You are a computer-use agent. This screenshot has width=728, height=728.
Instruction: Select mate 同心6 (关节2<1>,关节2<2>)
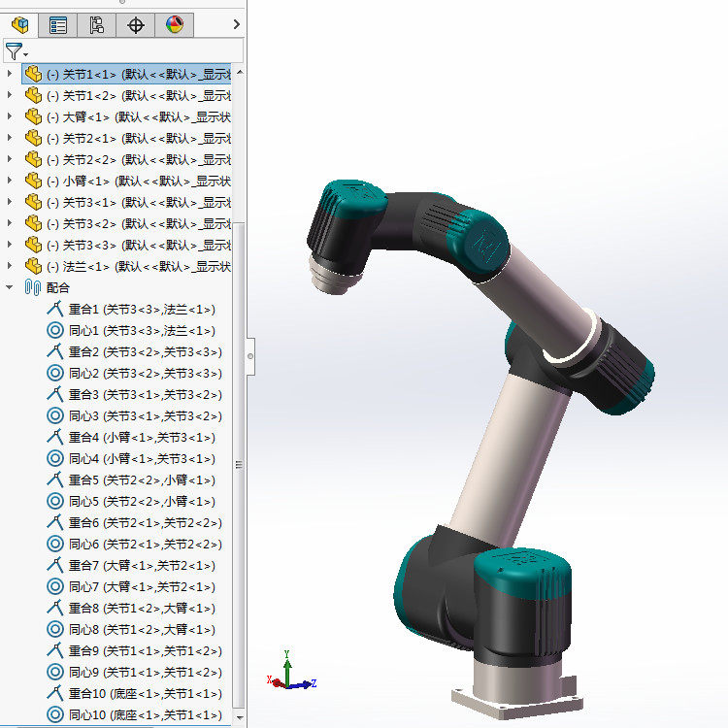(x=135, y=545)
